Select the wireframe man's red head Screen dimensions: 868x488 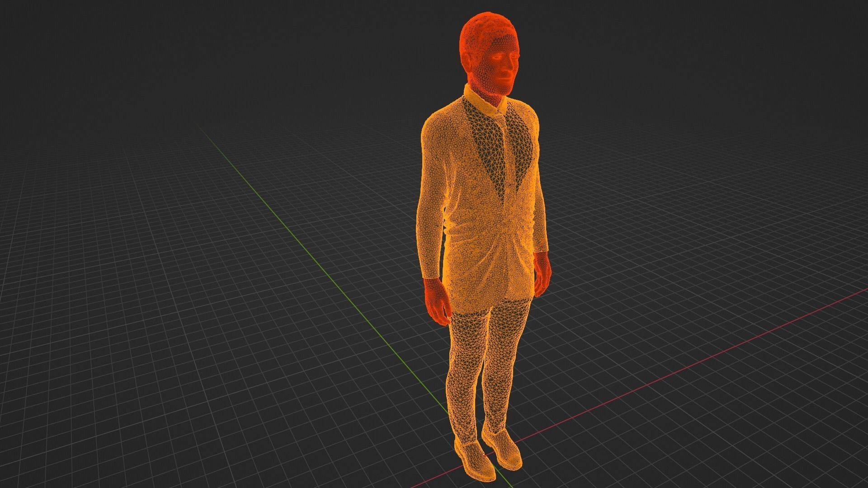tap(489, 54)
